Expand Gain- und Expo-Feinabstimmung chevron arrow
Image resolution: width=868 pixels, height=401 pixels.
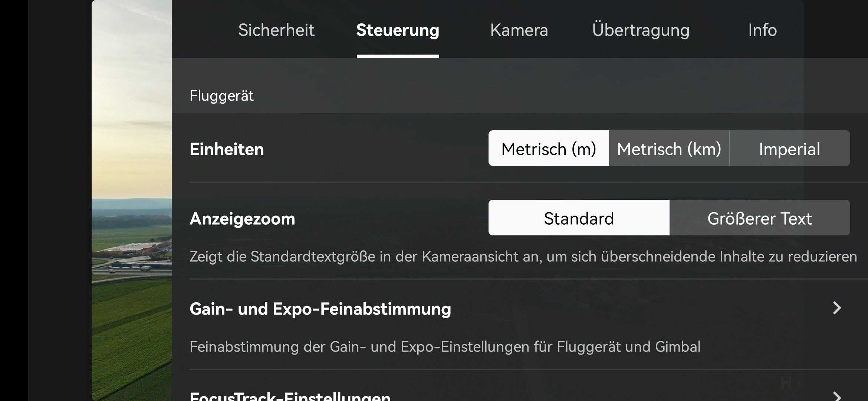coord(836,308)
